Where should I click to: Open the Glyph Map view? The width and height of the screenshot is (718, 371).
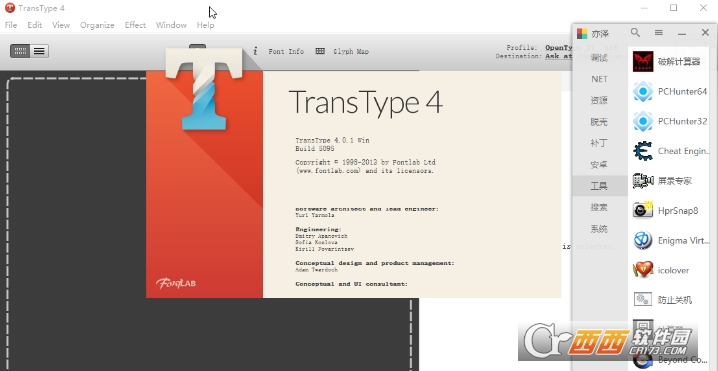click(342, 51)
